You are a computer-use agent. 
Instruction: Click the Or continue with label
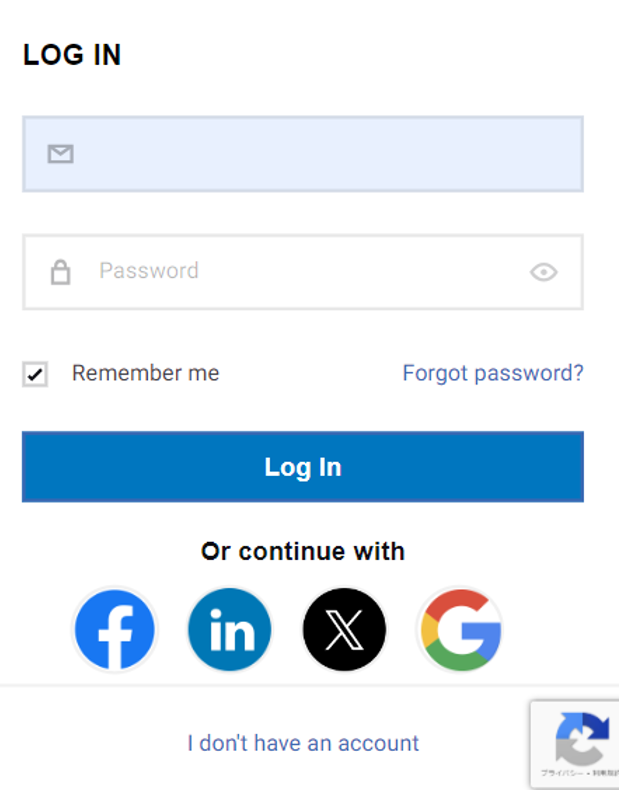click(x=303, y=551)
